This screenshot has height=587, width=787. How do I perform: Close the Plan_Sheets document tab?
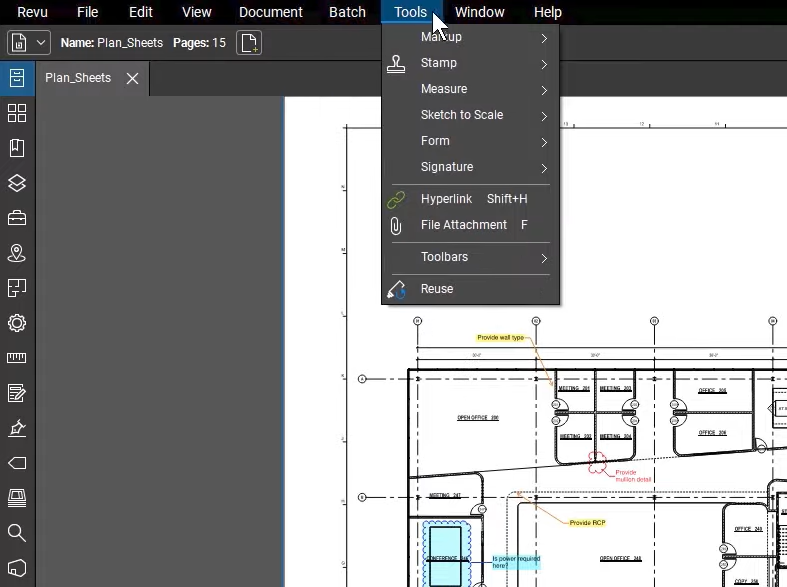pyautogui.click(x=133, y=78)
